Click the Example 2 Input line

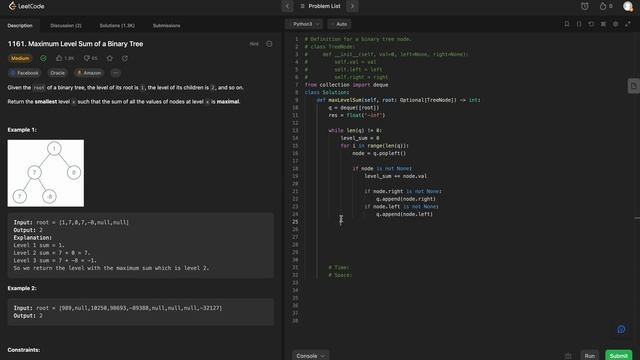pos(118,308)
